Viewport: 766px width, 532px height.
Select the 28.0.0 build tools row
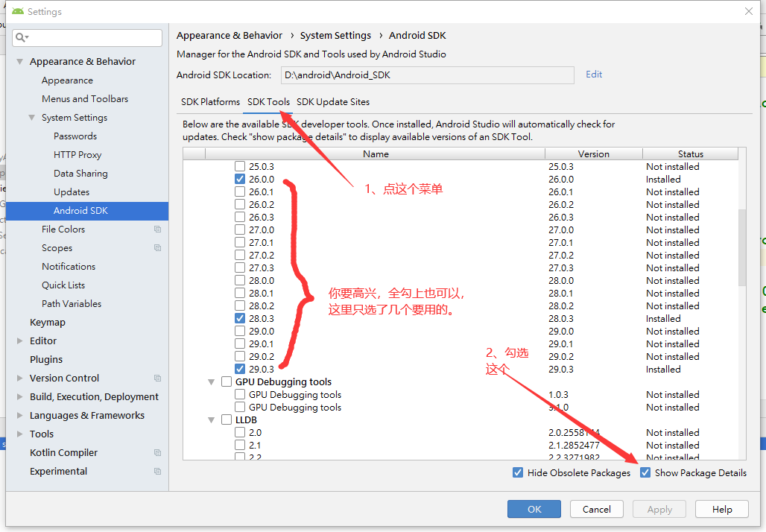(x=460, y=280)
